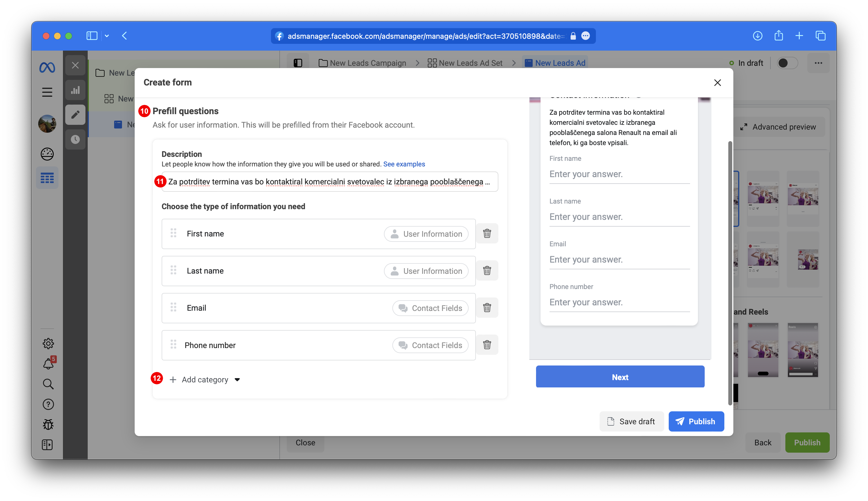Click the Save draft button
Screen dimensions: 868x501
point(631,421)
